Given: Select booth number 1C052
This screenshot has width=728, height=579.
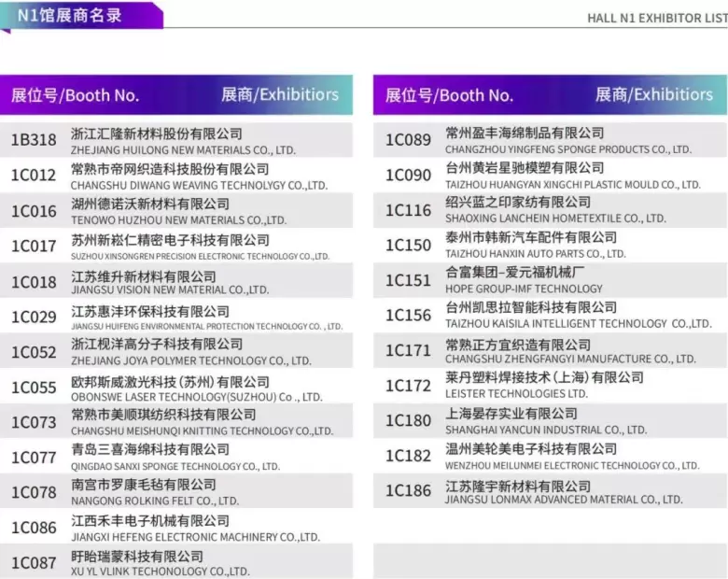Looking at the screenshot, I should tap(34, 352).
